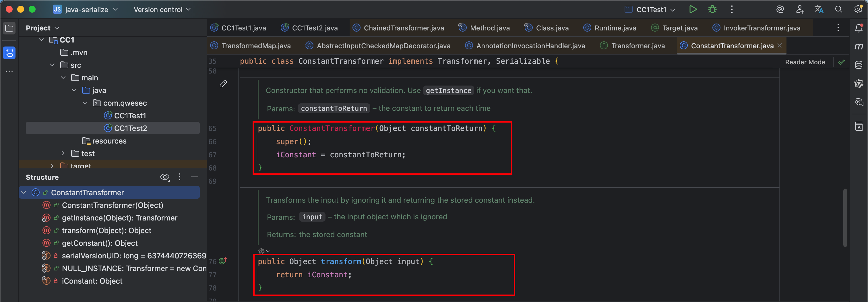Run the CC1Test1 configuration
Image resolution: width=868 pixels, height=302 pixels.
coord(692,9)
